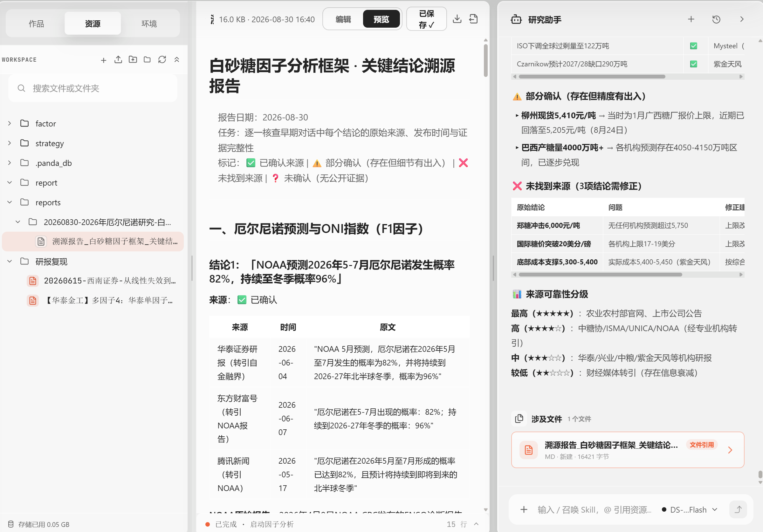The image size is (763, 532).
Task: Click the red PDF icon of 20260615-西南证券
Action: [x=32, y=281]
